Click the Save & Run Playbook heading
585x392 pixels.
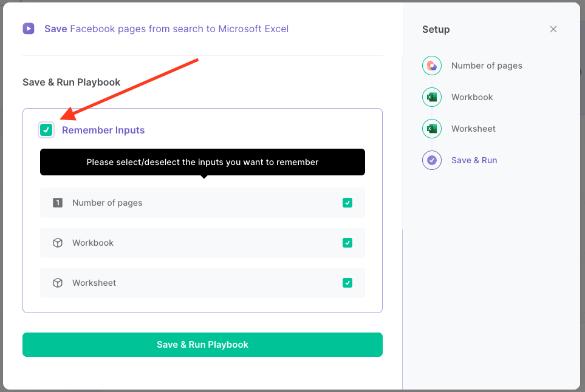71,82
